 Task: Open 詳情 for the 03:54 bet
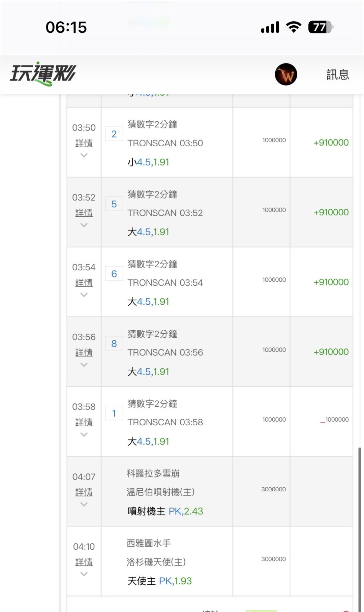pos(84,283)
